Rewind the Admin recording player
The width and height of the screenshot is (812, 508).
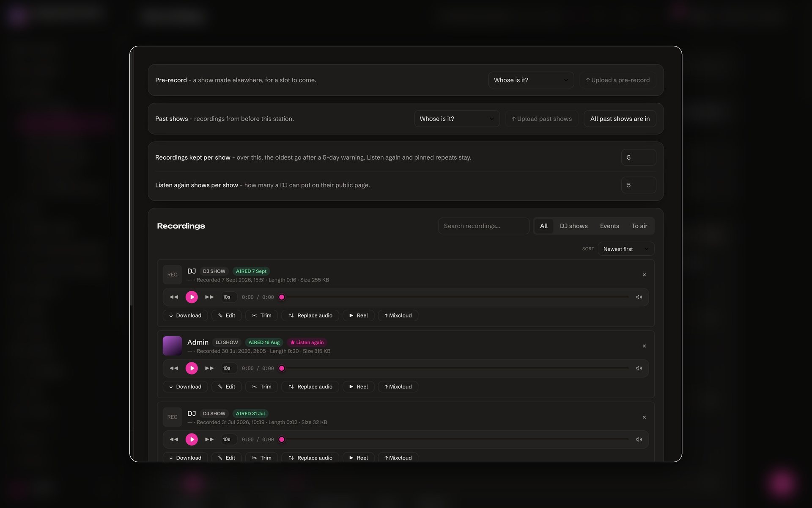coord(174,368)
